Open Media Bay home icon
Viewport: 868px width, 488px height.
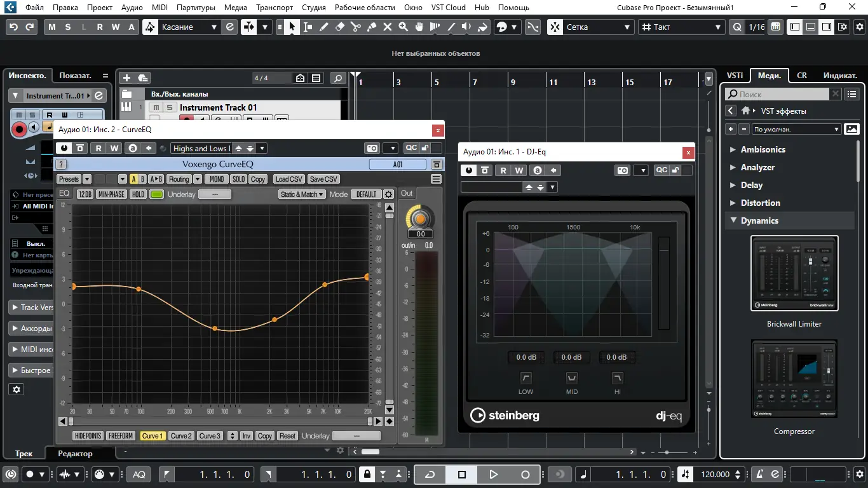[746, 111]
